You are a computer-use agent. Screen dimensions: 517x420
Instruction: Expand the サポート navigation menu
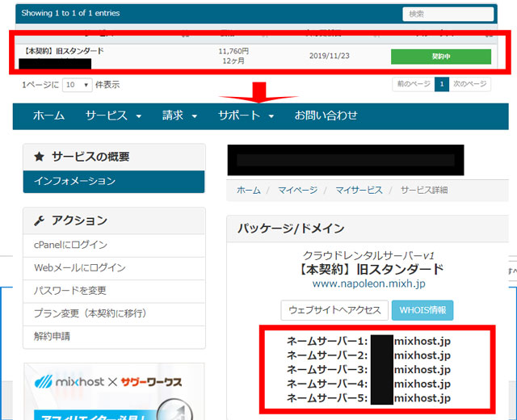click(246, 115)
